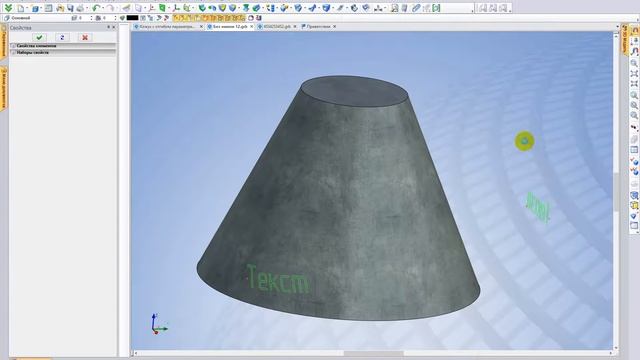Switch to the document tab right of 'Без имени 12.grb'

point(276,27)
